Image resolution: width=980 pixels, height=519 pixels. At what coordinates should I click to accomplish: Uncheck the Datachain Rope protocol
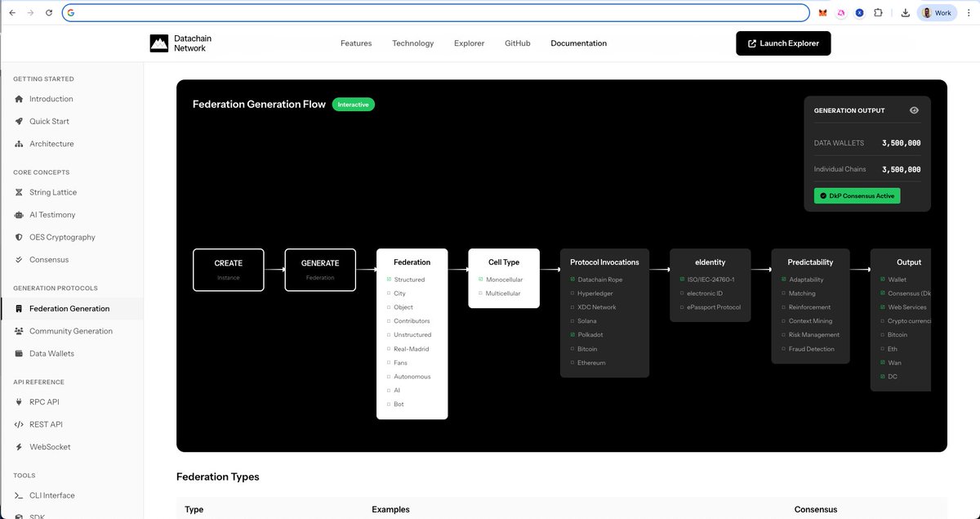[x=572, y=280]
